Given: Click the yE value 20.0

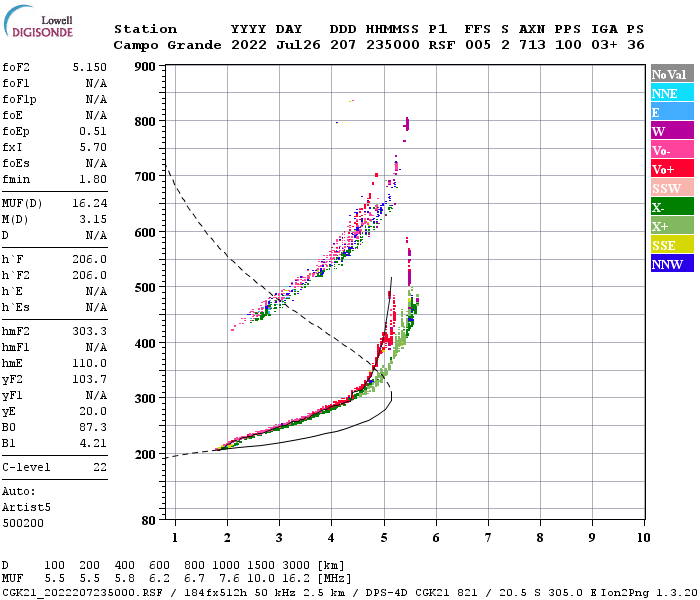Looking at the screenshot, I should 93,412.
